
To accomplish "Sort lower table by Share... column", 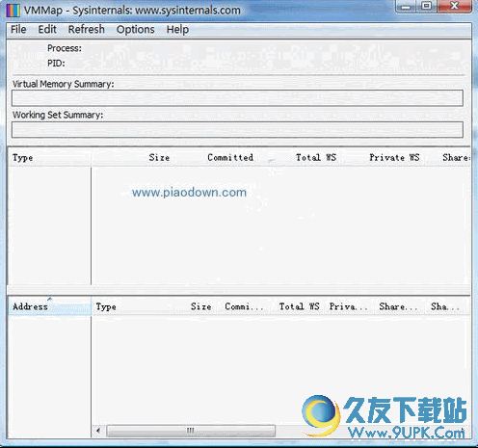I will [398, 306].
